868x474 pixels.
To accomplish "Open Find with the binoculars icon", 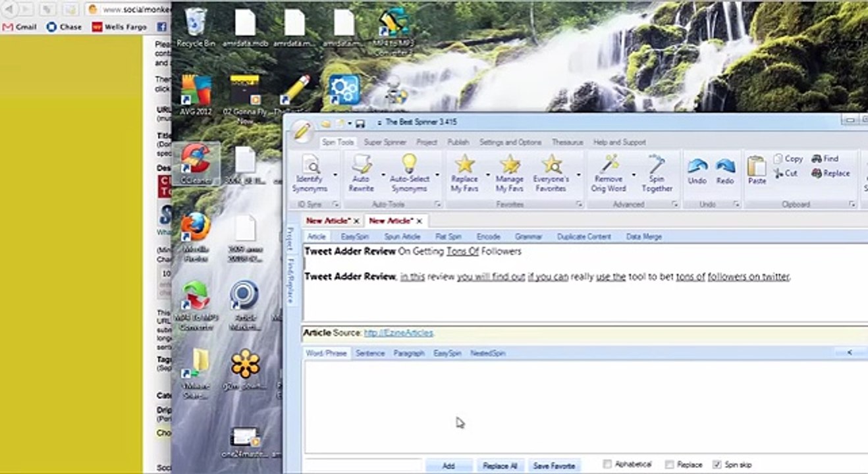I will [825, 159].
